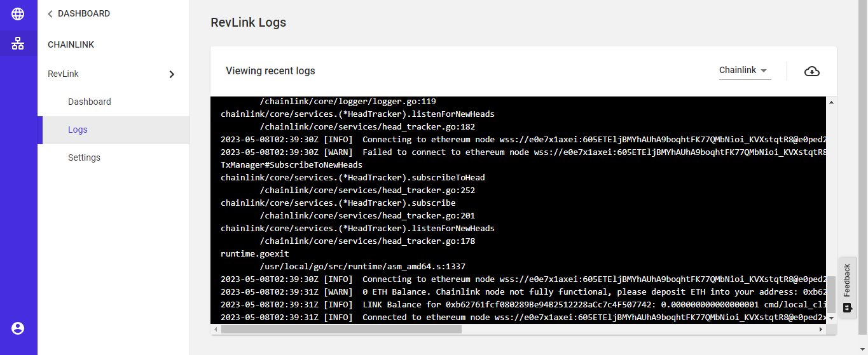Click the 'logger.go:119' log line

click(348, 101)
